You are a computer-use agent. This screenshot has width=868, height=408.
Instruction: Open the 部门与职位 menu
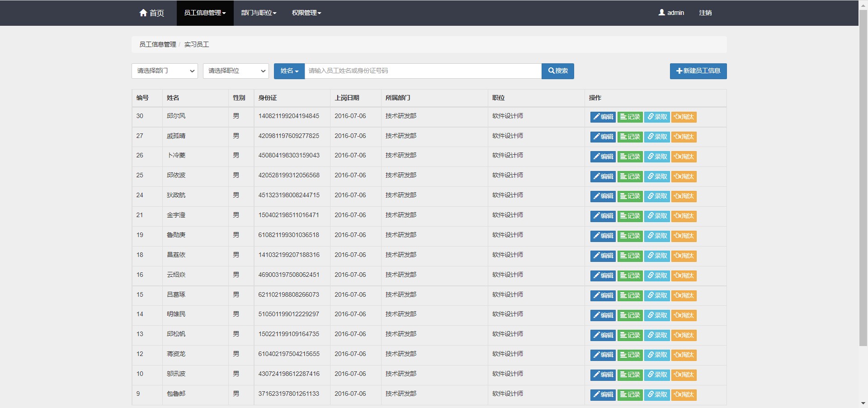259,13
